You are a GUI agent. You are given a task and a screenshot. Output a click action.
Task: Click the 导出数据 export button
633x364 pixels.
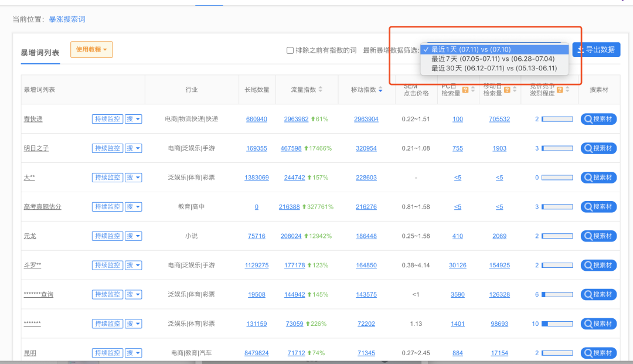point(596,50)
